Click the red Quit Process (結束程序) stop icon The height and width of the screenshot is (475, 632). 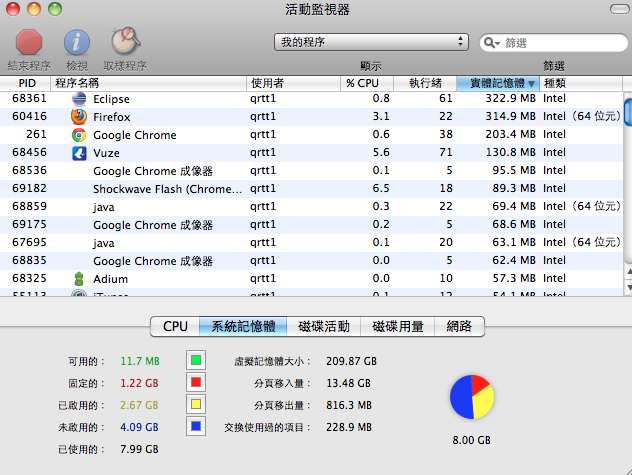click(29, 42)
